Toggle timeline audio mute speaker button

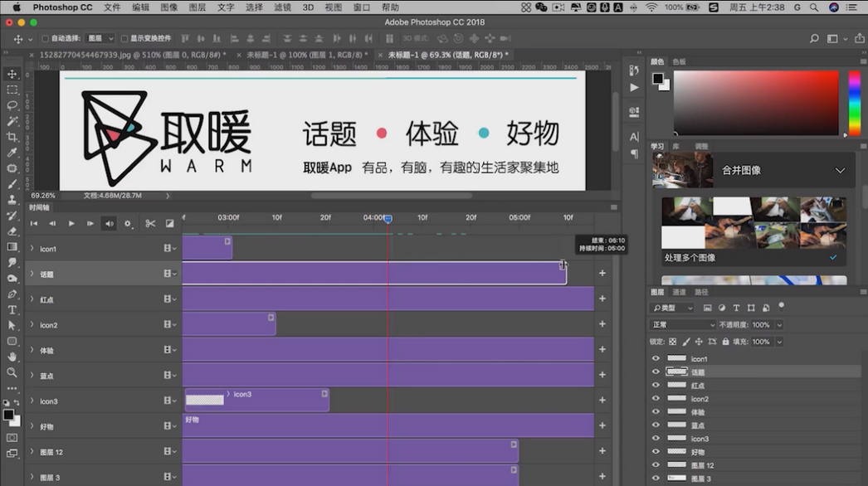(109, 223)
